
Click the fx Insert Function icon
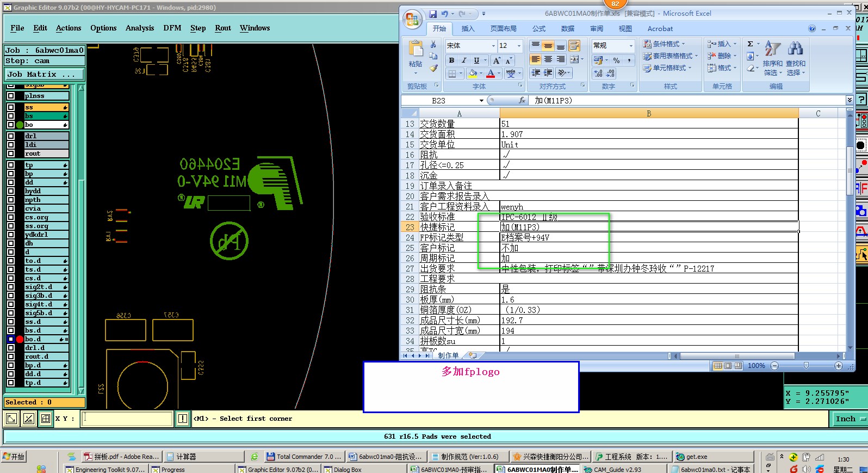(522, 100)
